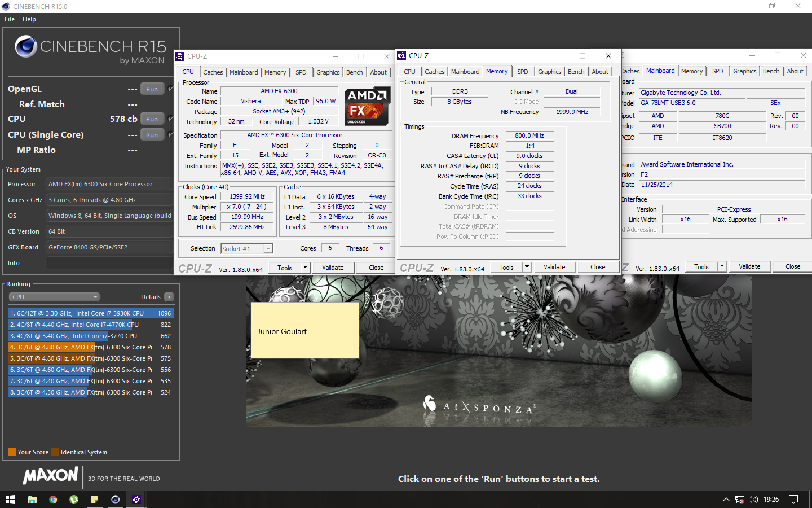This screenshot has height=508, width=812.
Task: Expand Tools arrow in left CPU-Z window
Action: (305, 268)
